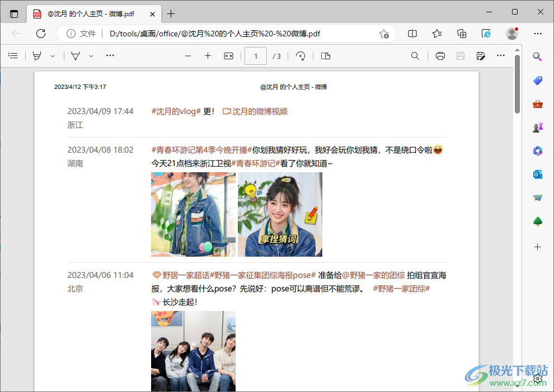The height and width of the screenshot is (392, 554).
Task: Expand highlight color options dropdown
Action: [x=53, y=56]
